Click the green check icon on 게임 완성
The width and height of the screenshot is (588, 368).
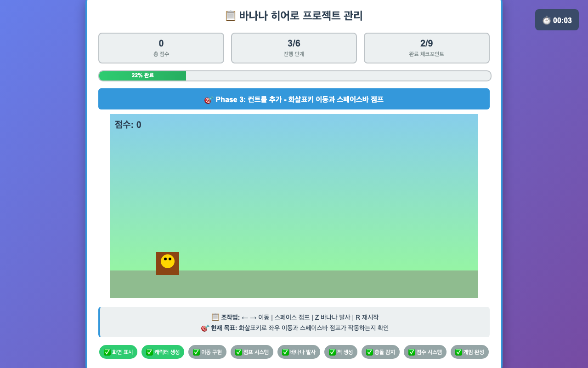point(458,352)
